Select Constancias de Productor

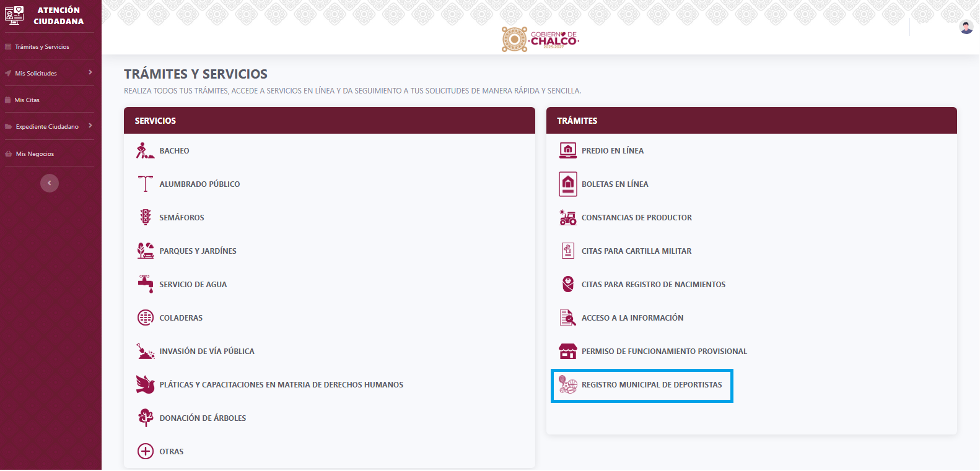(637, 217)
